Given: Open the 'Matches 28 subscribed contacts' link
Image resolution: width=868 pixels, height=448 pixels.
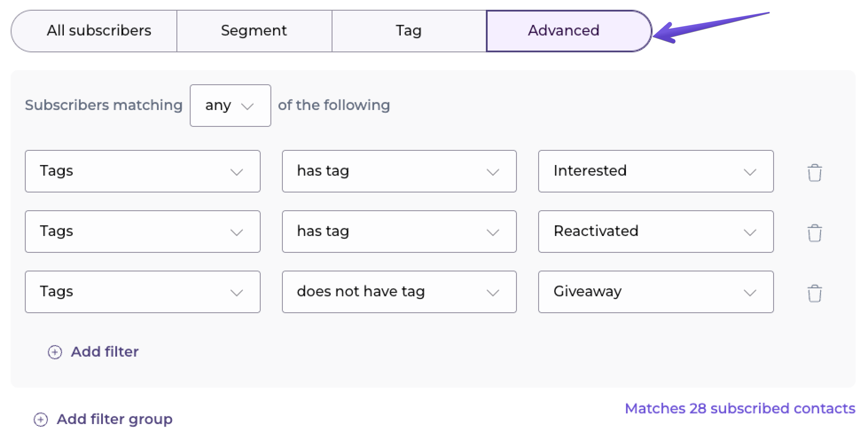Looking at the screenshot, I should pos(740,409).
